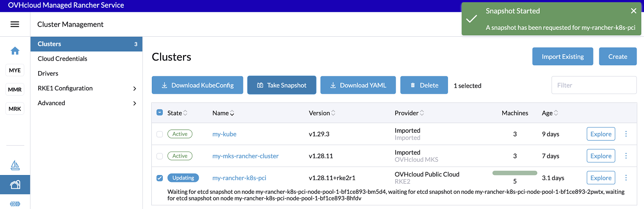The height and width of the screenshot is (209, 644).
Task: Expand the RKE1 Configuration section
Action: (134, 88)
